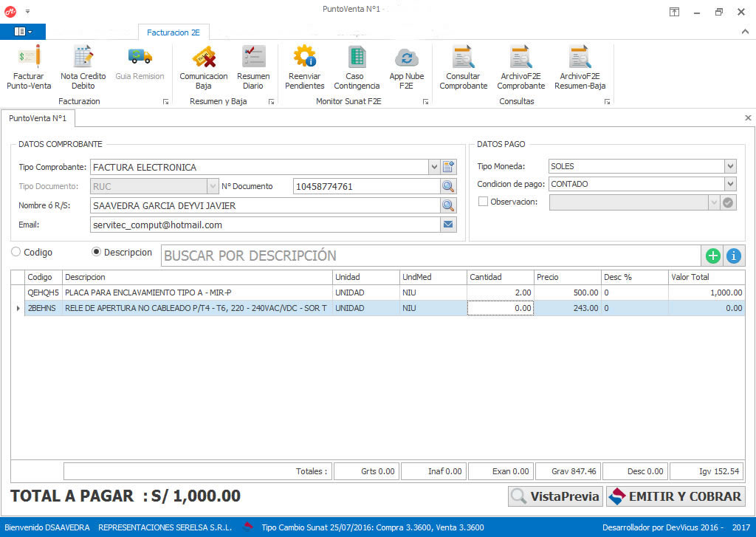Click the application logo icon
The width and height of the screenshot is (756, 537).
[10, 12]
